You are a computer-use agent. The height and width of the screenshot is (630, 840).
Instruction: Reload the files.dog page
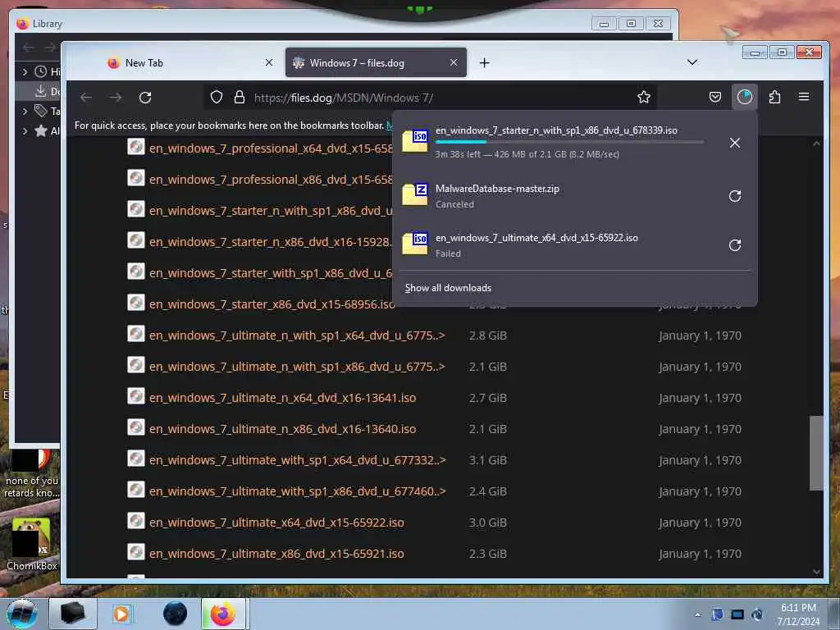(x=145, y=98)
